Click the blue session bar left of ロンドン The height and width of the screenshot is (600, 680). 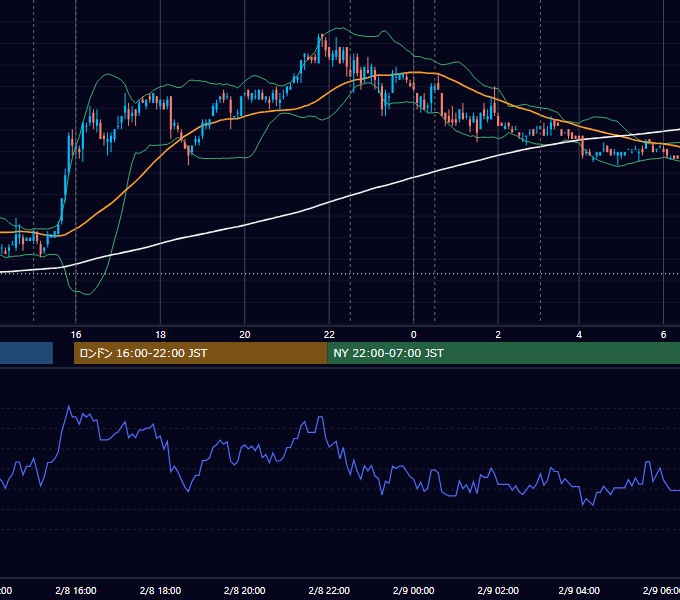coord(26,353)
